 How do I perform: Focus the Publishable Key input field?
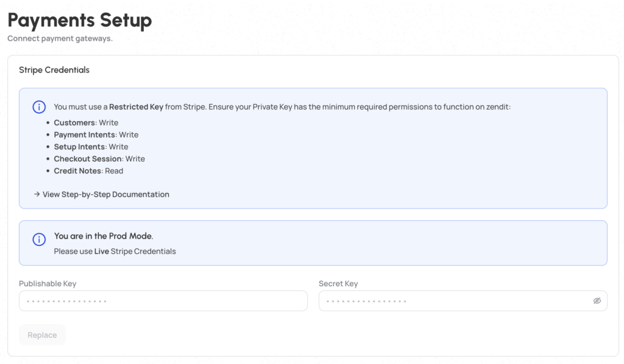(x=163, y=301)
